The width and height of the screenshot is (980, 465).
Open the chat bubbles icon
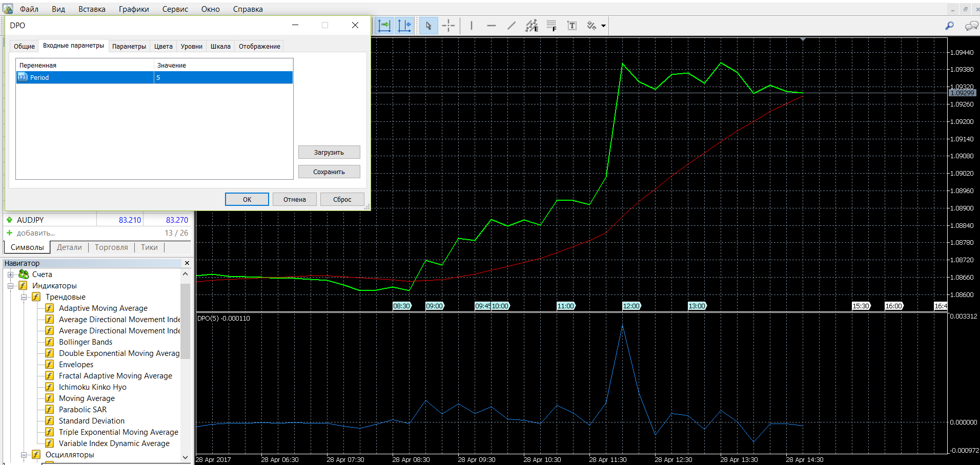click(971, 26)
